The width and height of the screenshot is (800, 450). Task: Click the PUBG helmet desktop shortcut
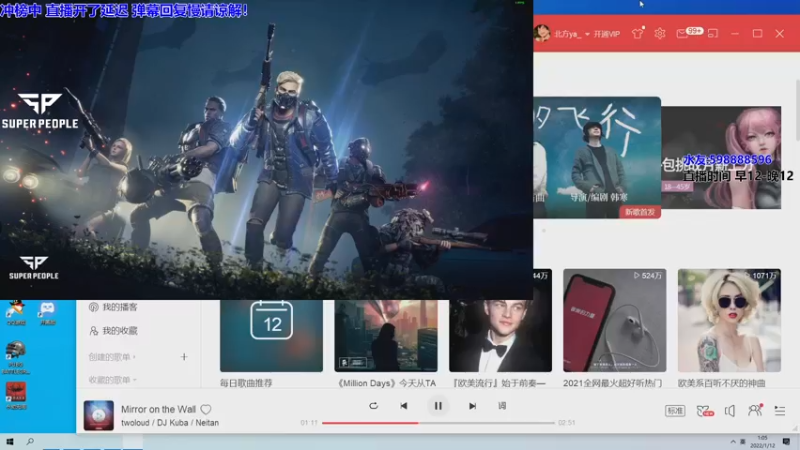point(16,357)
